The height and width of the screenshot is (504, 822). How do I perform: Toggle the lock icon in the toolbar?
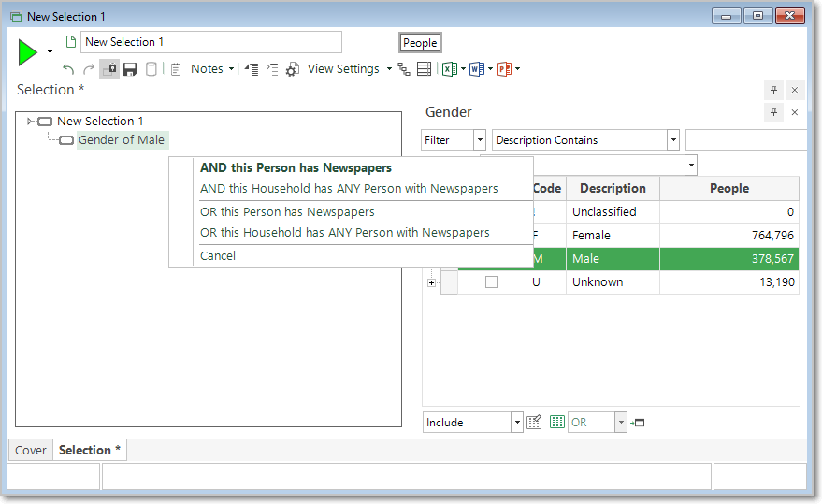(109, 69)
